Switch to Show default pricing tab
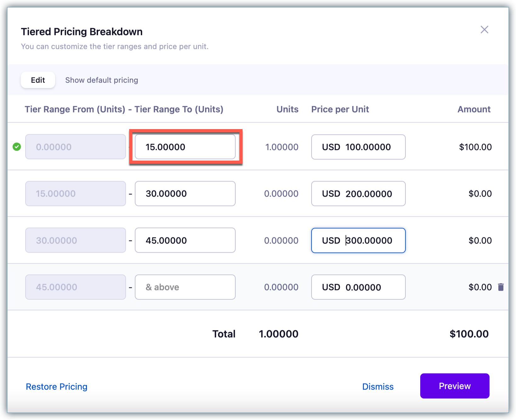This screenshot has width=516, height=420. coord(101,80)
